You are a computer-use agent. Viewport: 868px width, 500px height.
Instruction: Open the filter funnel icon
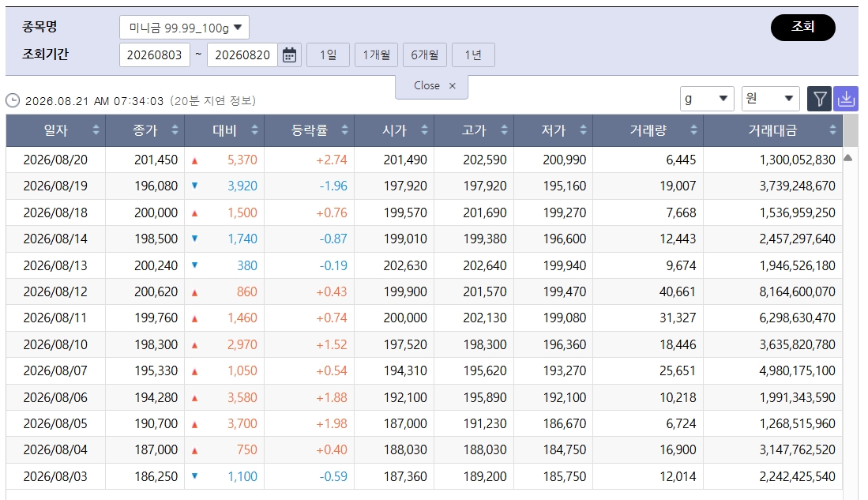coord(819,99)
